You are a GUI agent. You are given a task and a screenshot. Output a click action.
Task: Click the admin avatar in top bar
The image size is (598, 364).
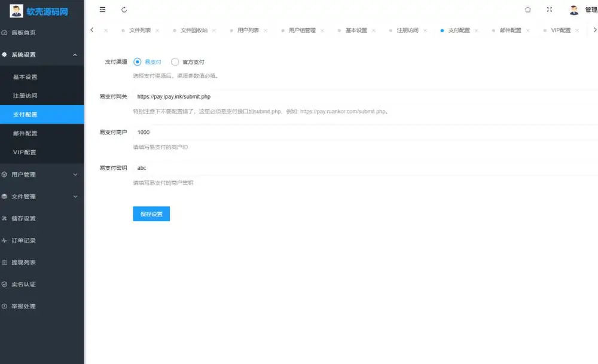pyautogui.click(x=574, y=10)
